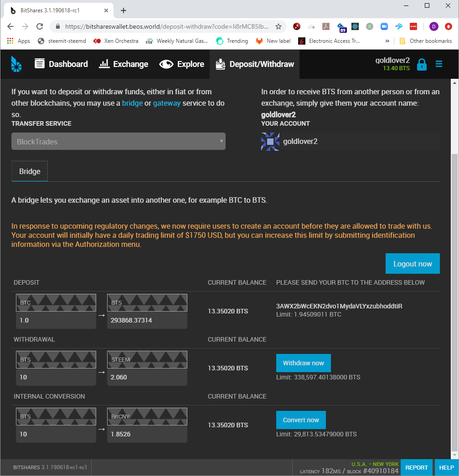Click the page scrollbar down arrow
Viewport: 459px width, 476px height.
(454, 455)
